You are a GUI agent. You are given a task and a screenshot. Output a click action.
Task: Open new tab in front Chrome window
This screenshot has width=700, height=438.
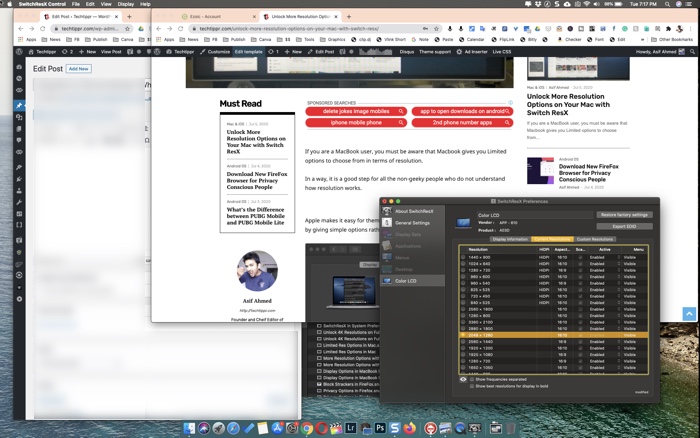349,17
